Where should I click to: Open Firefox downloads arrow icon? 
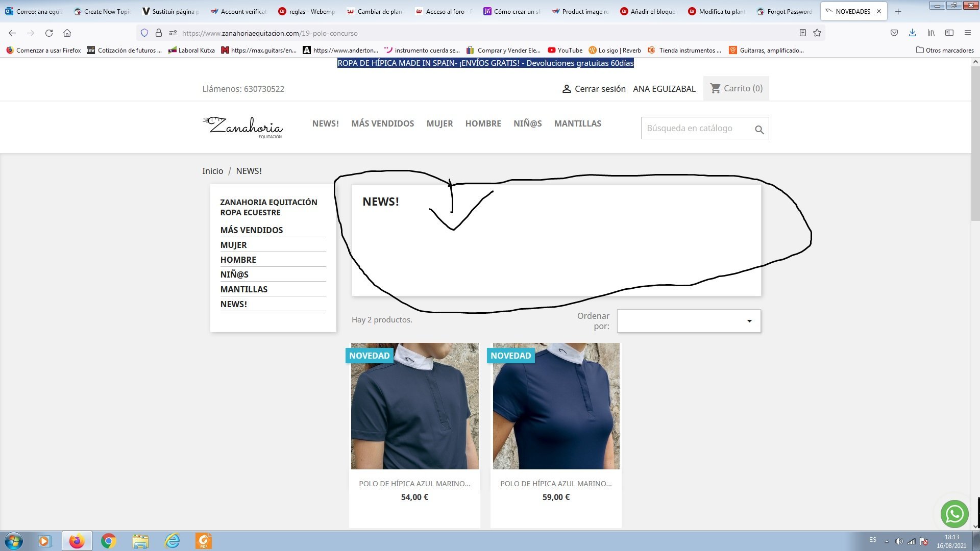click(x=912, y=33)
